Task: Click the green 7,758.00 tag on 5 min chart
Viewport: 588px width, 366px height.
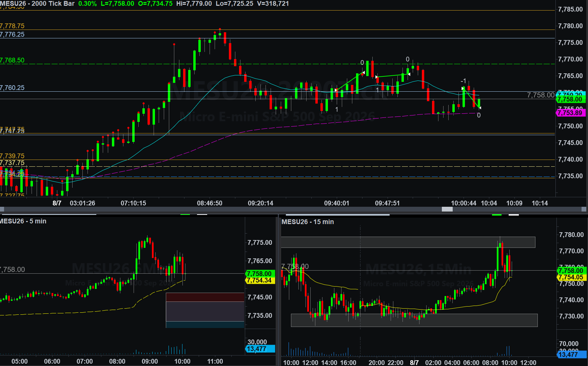Action: [x=259, y=274]
